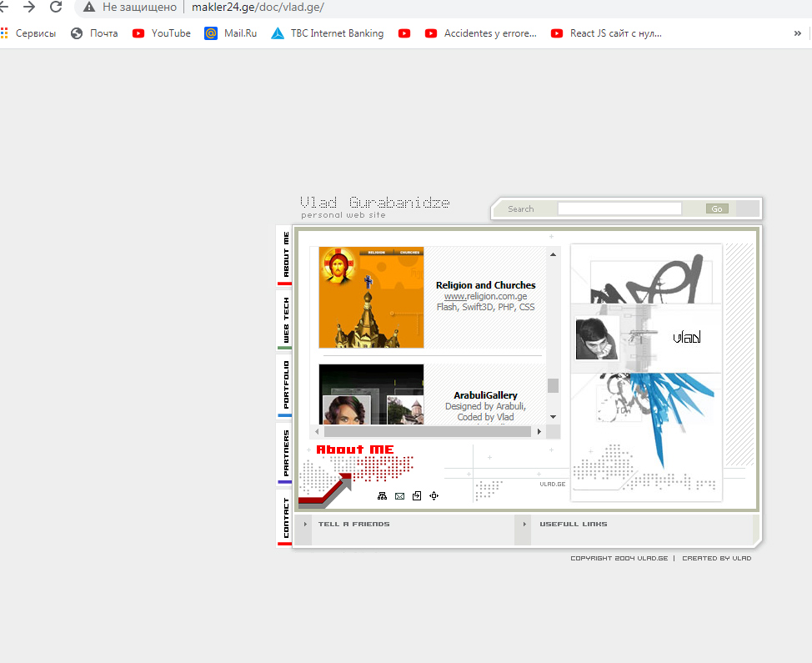The image size is (812, 663).
Task: Click the browser forward arrow
Action: [29, 8]
